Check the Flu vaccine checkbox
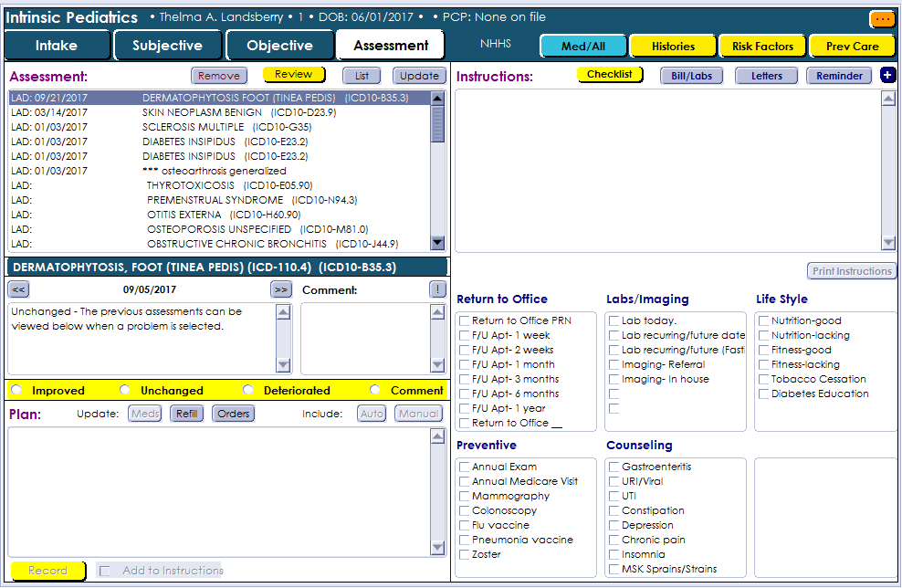The height and width of the screenshot is (588, 902). [465, 526]
